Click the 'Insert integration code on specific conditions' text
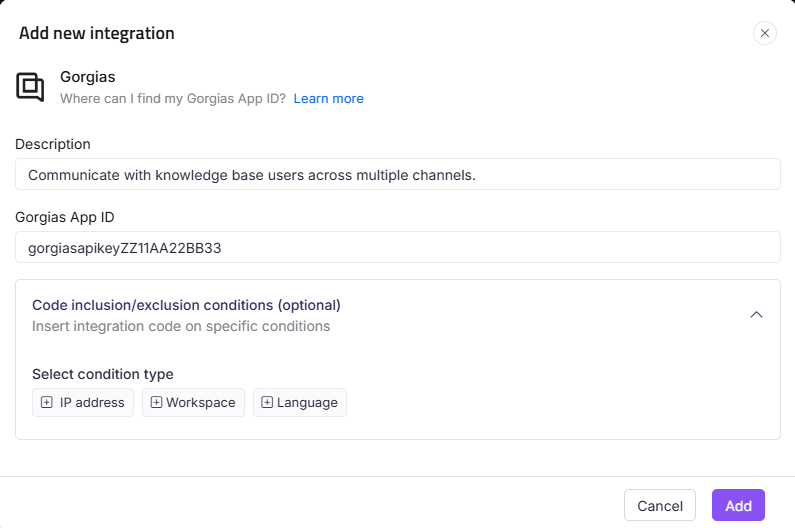The width and height of the screenshot is (795, 528). pos(181,326)
